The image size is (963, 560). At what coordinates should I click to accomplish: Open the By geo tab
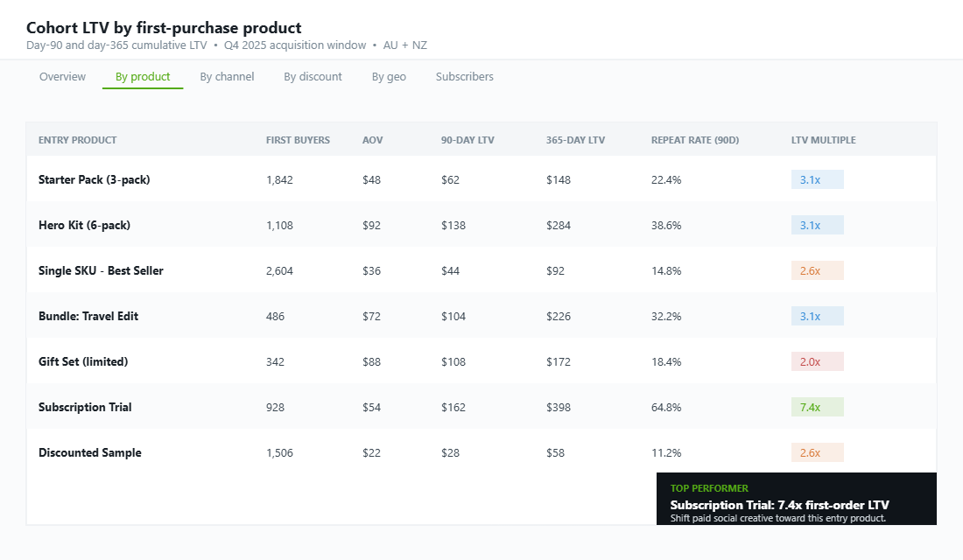[x=389, y=77]
